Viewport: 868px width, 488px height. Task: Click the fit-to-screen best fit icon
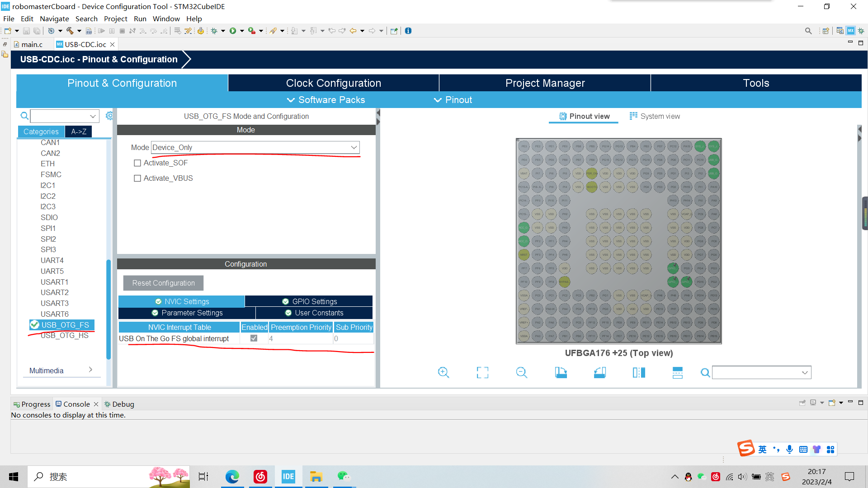click(482, 372)
